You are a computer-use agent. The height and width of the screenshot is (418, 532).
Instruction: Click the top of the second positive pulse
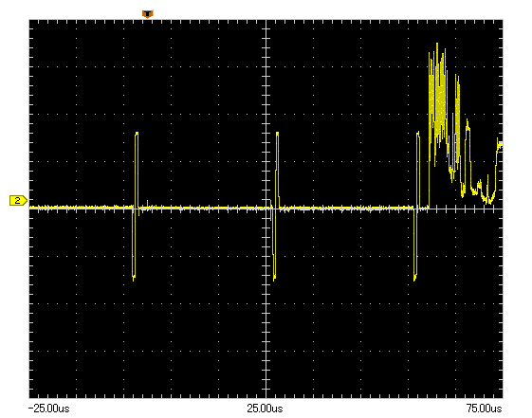pos(278,133)
